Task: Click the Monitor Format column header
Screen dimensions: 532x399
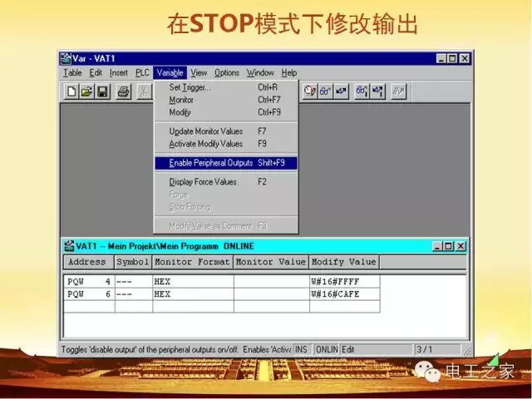Action: click(x=192, y=262)
